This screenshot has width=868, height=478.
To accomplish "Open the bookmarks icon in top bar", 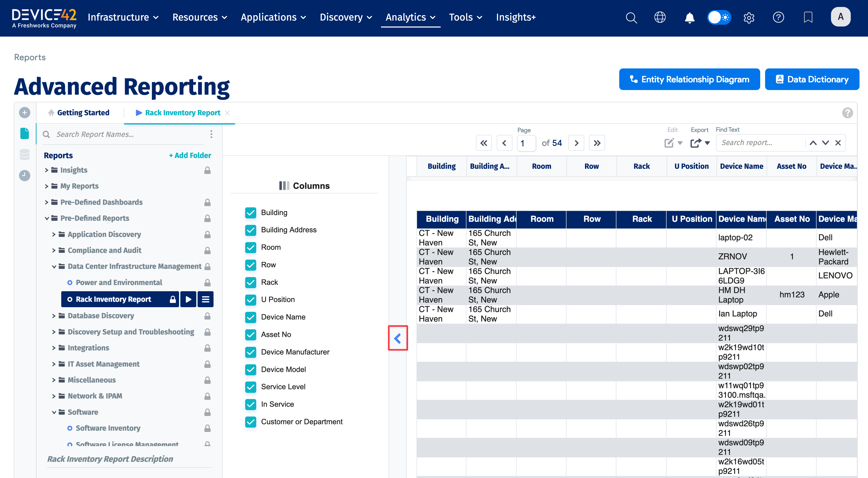I will pyautogui.click(x=808, y=17).
